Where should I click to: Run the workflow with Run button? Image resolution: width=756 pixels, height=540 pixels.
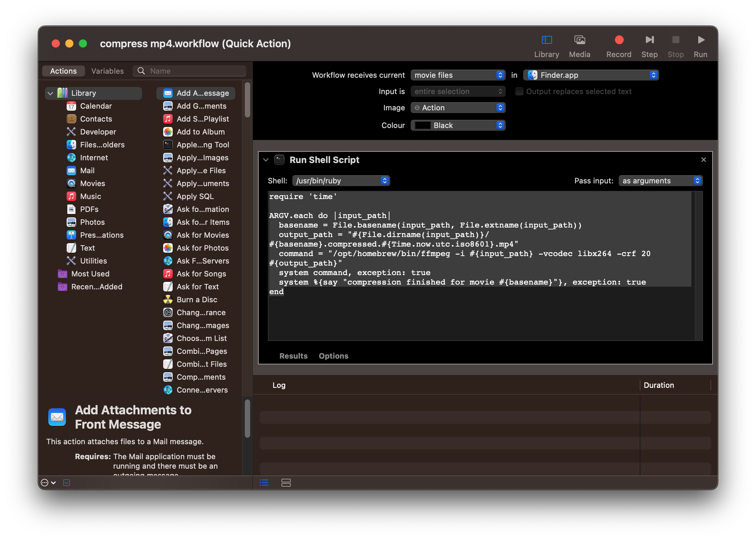700,40
